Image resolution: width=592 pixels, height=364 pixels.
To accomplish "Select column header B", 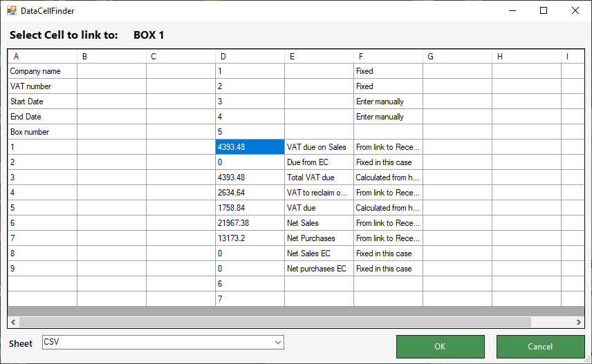I will (x=112, y=57).
